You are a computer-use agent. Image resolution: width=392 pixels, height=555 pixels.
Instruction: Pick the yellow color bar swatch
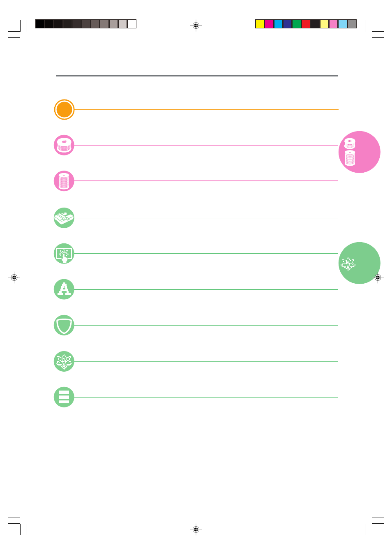tap(260, 24)
